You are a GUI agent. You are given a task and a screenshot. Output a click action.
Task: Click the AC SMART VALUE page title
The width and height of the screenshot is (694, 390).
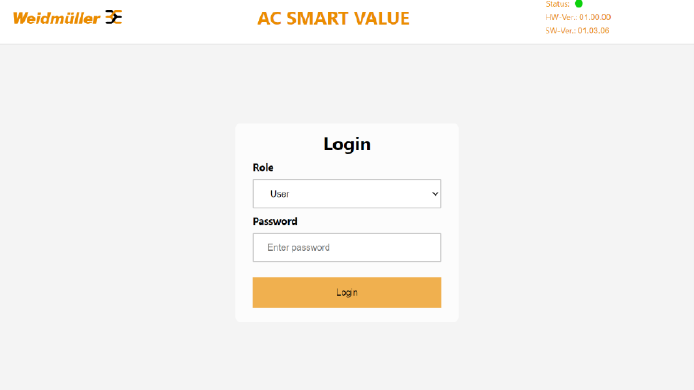(333, 19)
